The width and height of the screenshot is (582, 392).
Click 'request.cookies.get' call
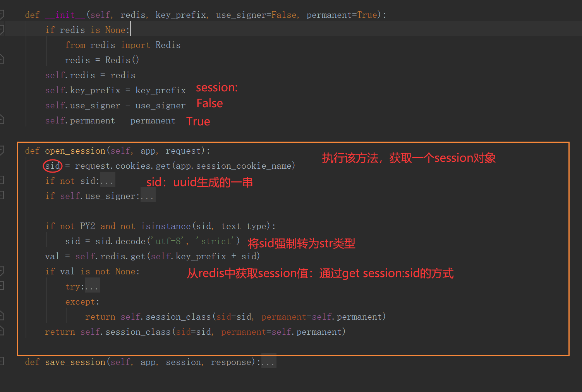(x=123, y=166)
